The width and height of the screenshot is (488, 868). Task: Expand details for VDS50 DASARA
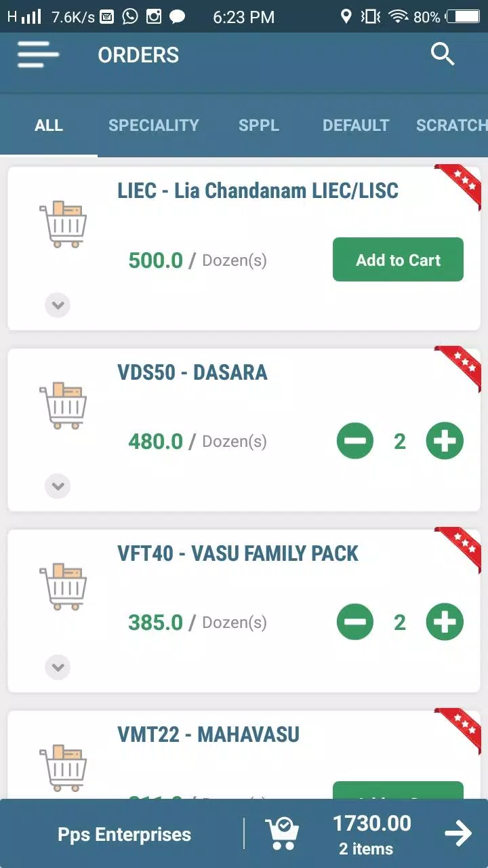58,486
